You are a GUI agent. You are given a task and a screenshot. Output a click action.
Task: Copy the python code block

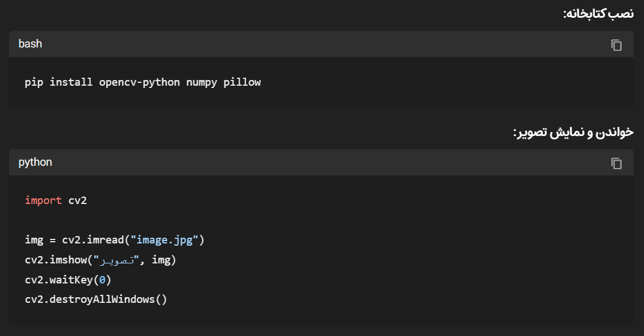coord(616,163)
